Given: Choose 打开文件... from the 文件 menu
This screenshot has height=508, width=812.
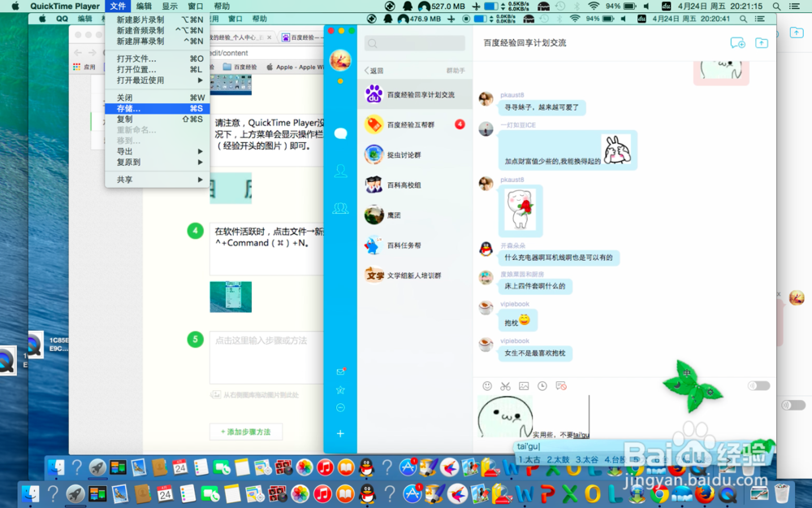Looking at the screenshot, I should point(158,59).
